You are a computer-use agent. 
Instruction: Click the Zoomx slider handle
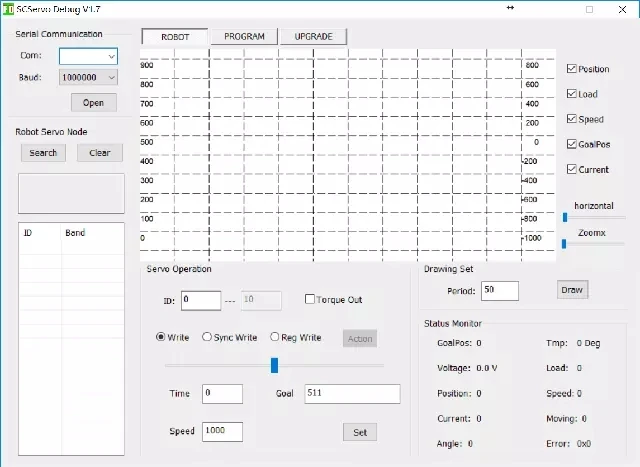point(564,244)
